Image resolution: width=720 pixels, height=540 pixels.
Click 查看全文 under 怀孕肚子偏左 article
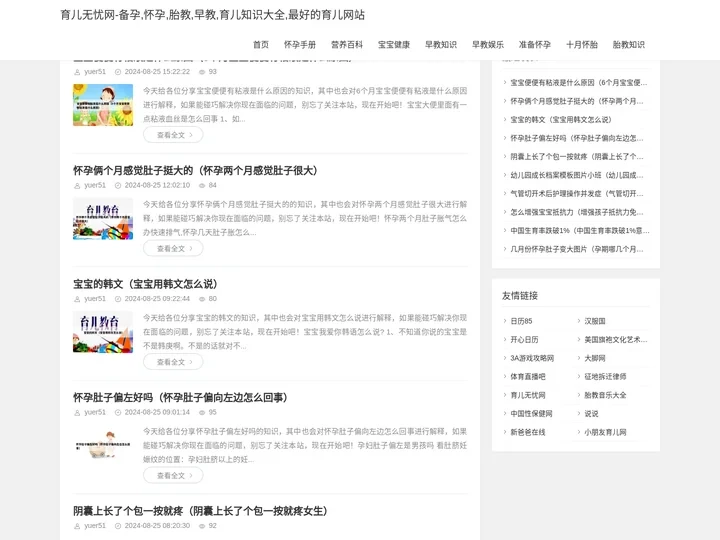click(x=173, y=475)
